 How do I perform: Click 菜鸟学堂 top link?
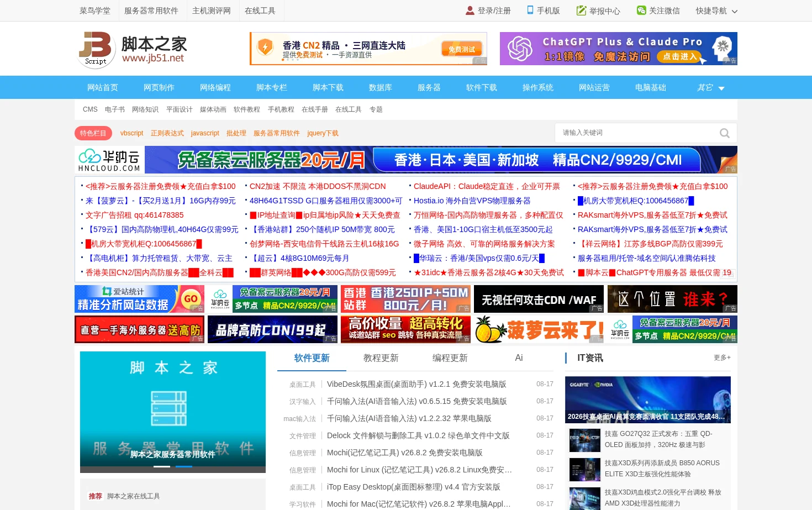point(95,10)
